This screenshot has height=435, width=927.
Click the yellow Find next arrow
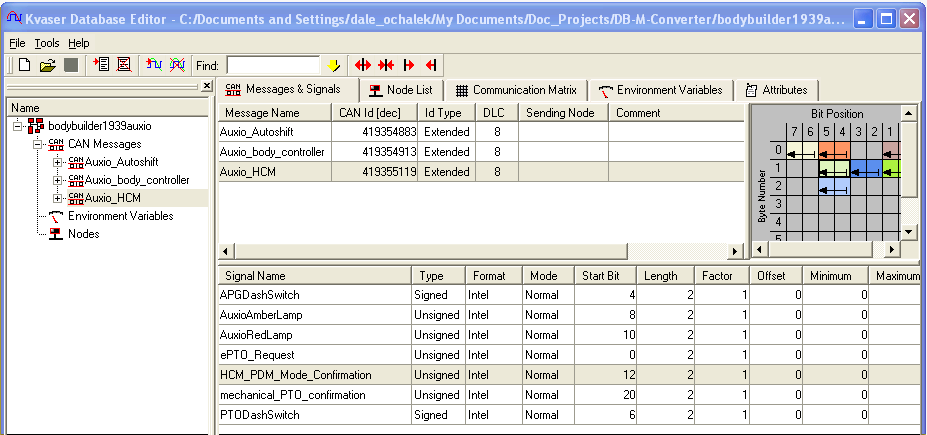click(333, 66)
